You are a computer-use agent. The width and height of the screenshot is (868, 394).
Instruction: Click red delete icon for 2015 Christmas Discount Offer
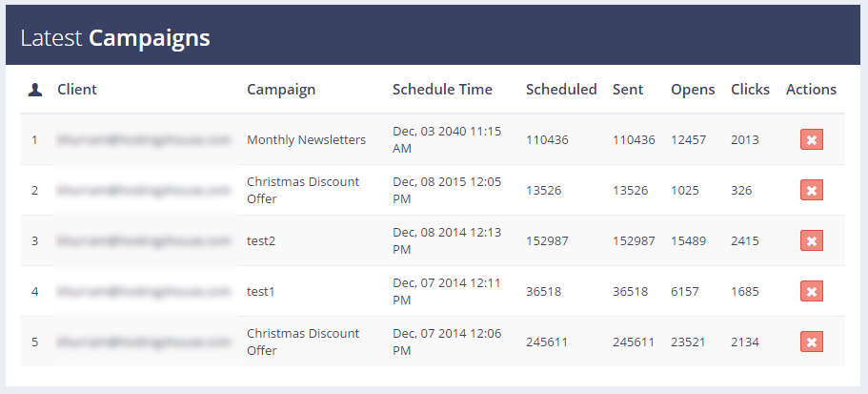[811, 191]
